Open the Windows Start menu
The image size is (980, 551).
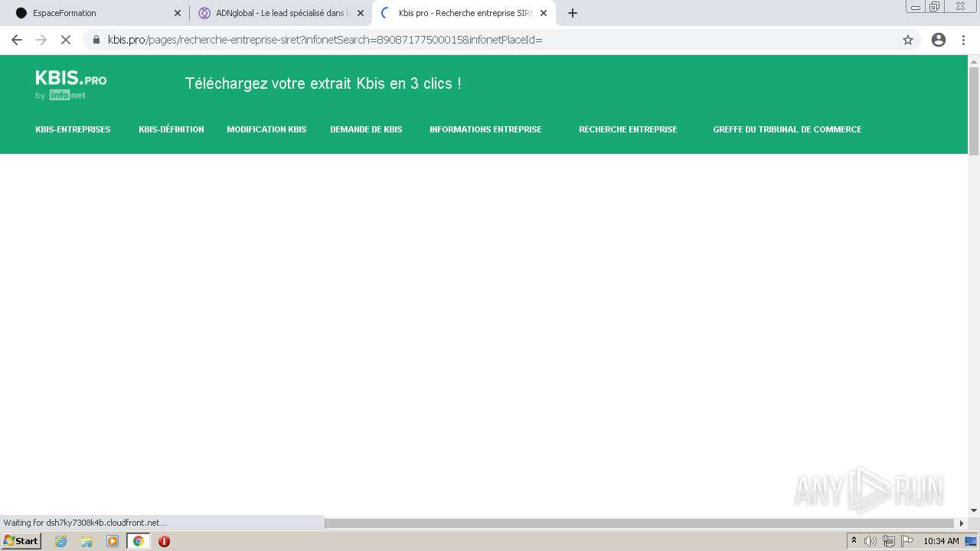[x=21, y=541]
